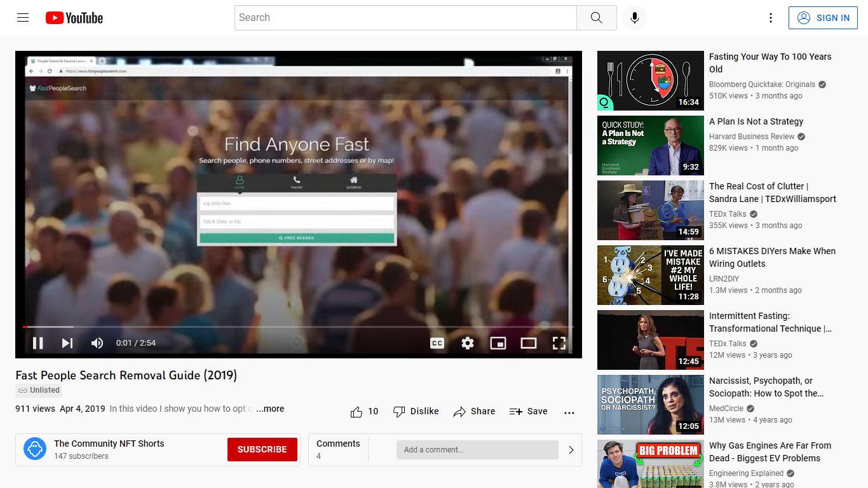Go to YouTube home via logo
Screen dimensions: 868x488
74,18
